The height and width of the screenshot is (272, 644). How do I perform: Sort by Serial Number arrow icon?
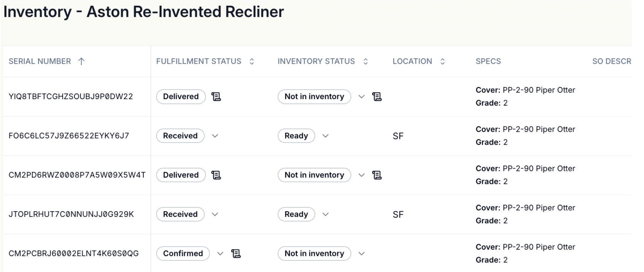tap(81, 62)
